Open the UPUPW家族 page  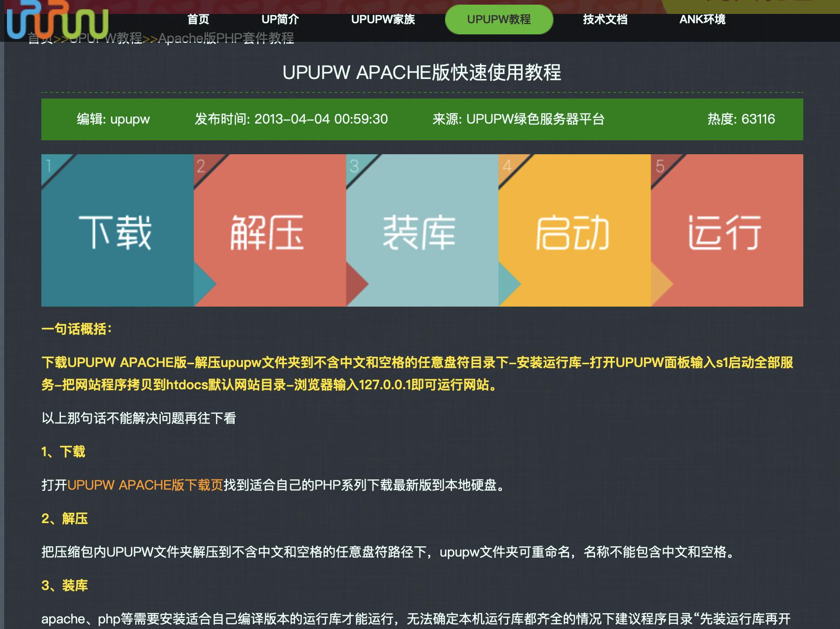pyautogui.click(x=384, y=20)
